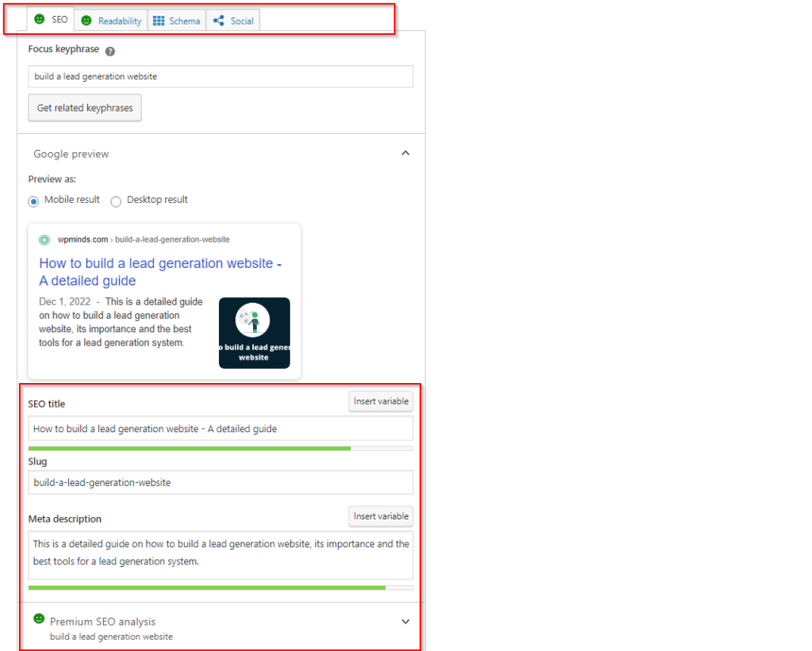812x651 pixels.
Task: Click Insert variable for Meta description
Action: [381, 516]
